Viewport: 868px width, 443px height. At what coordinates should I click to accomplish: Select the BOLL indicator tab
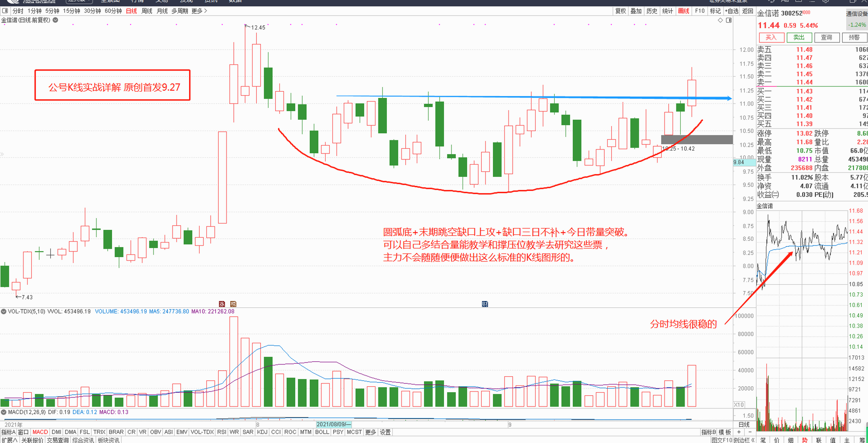point(322,432)
